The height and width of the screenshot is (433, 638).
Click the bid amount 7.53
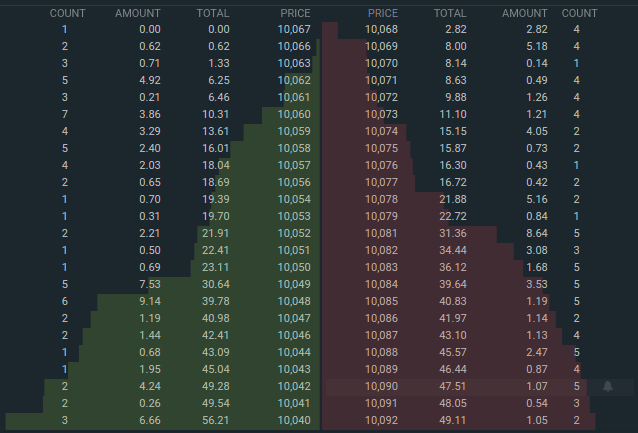(147, 284)
